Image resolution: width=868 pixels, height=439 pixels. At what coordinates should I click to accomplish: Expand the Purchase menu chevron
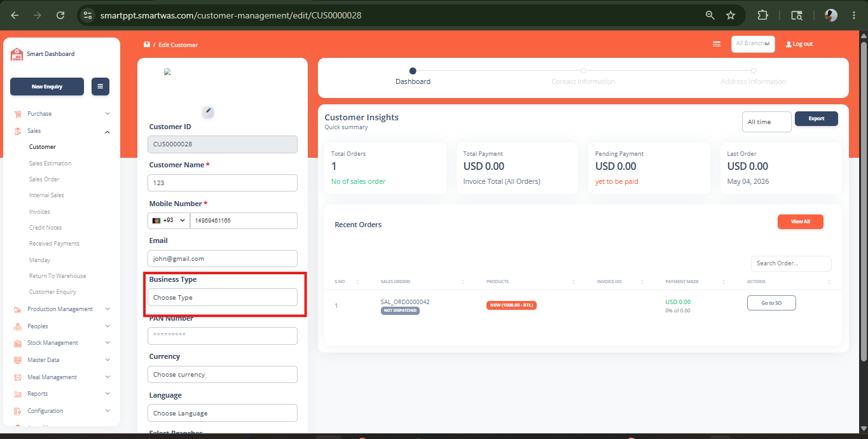[107, 114]
